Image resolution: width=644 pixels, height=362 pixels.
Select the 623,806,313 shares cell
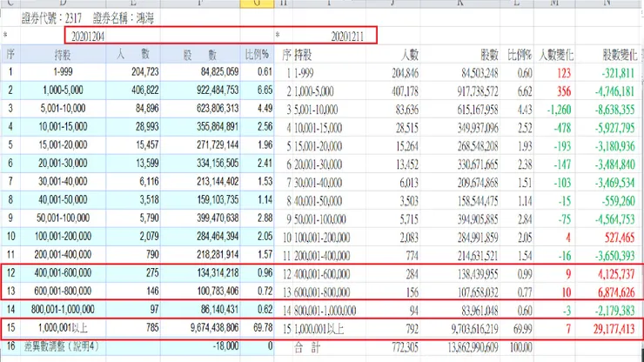click(x=218, y=108)
